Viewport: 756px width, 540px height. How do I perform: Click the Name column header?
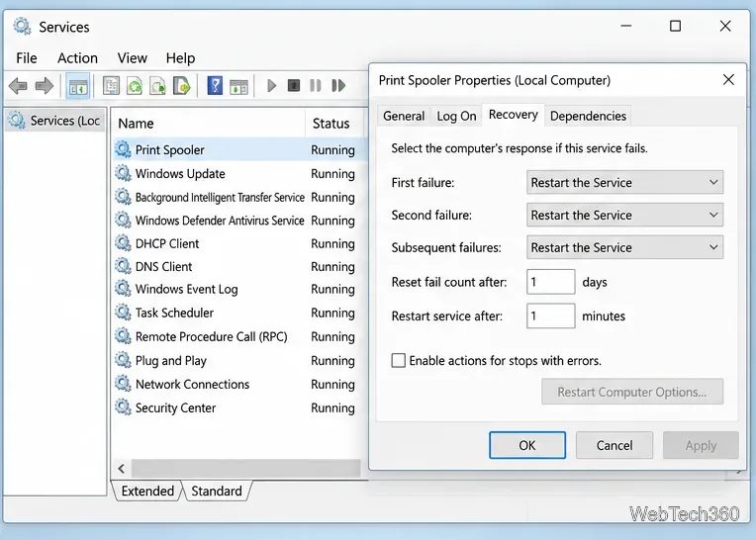pos(209,124)
